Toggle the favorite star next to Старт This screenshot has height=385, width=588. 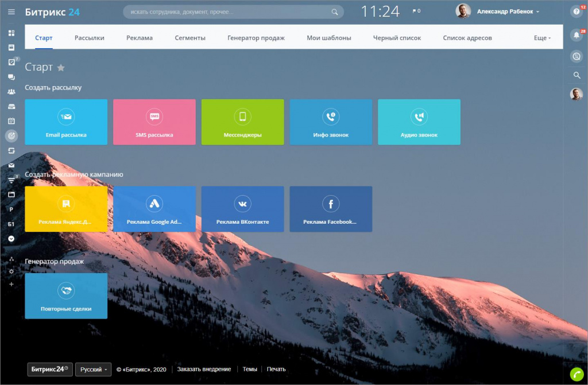[61, 68]
